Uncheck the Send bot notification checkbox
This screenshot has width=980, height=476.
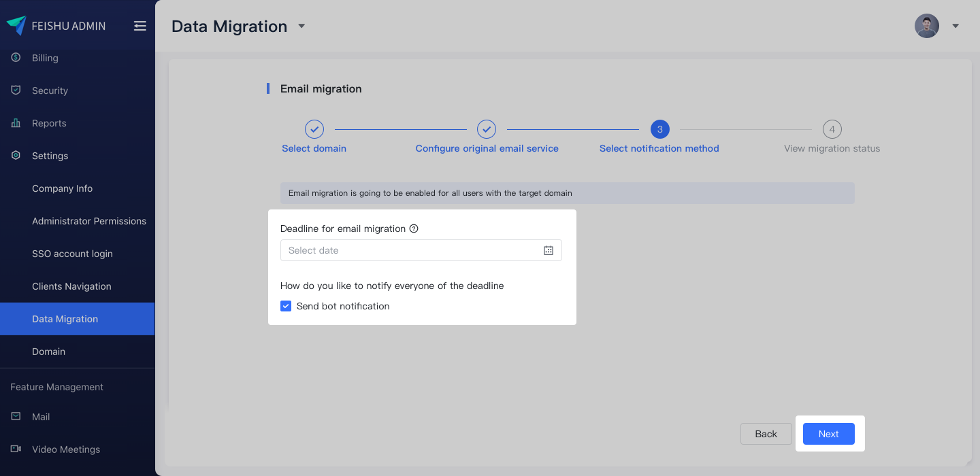point(286,306)
